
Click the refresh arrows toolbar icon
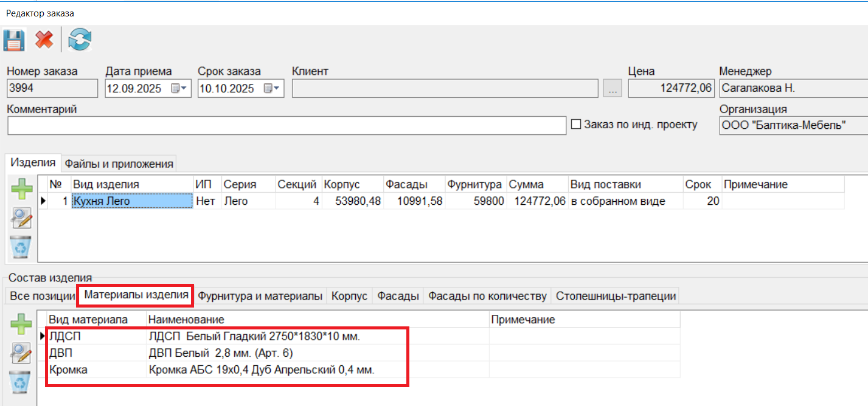(80, 41)
